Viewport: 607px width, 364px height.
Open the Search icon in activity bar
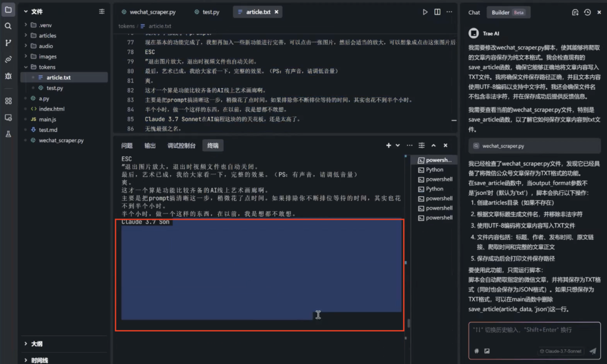pos(8,26)
